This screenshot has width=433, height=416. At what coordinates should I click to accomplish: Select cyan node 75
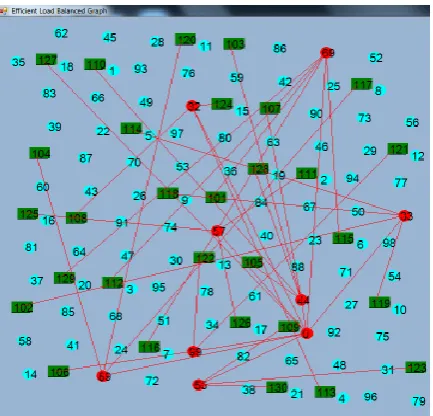[x=382, y=336]
